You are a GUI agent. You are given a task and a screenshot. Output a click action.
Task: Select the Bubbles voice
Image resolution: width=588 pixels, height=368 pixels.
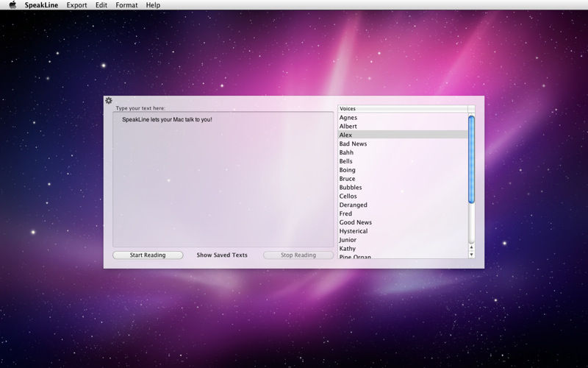tap(403, 188)
